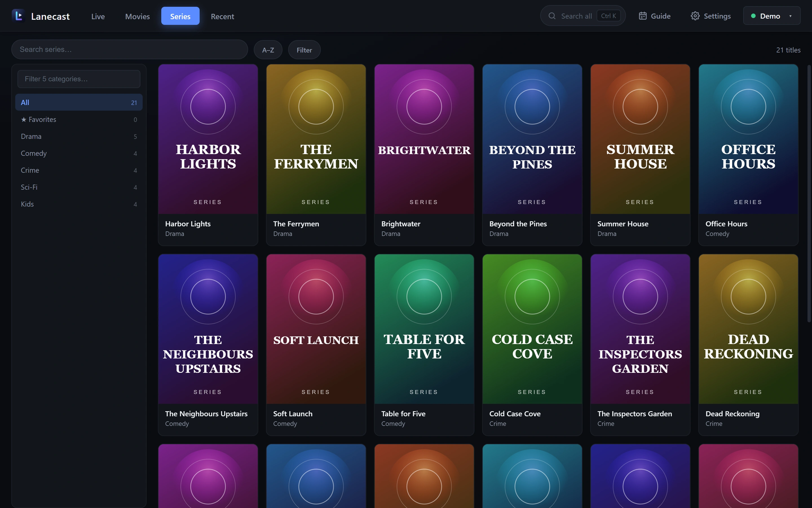Open the Settings gear icon
This screenshot has height=508, width=812.
(695, 16)
